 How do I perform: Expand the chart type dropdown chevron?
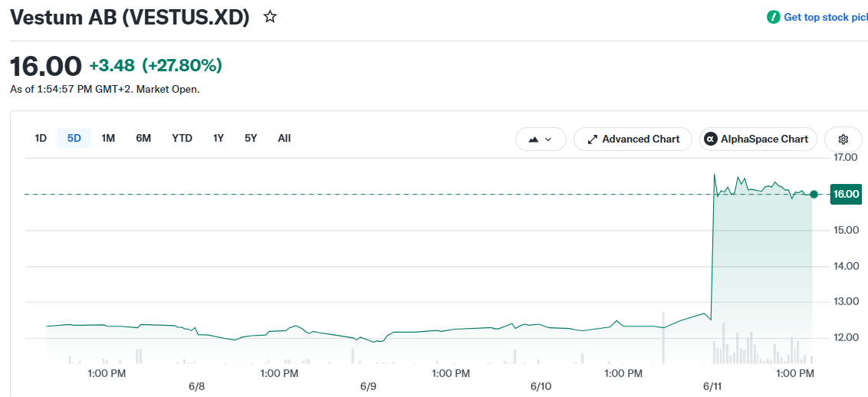(x=548, y=139)
